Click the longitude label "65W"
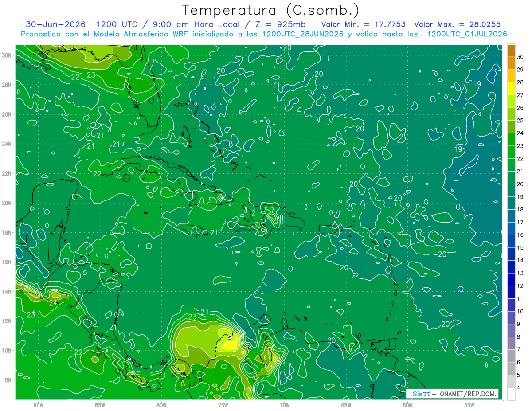The image size is (532, 411). tap(346, 405)
